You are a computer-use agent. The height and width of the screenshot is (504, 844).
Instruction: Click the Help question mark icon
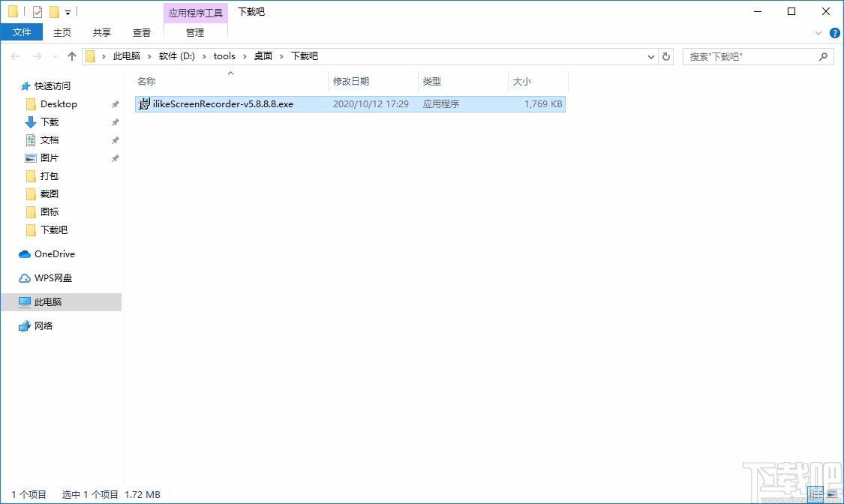(834, 32)
